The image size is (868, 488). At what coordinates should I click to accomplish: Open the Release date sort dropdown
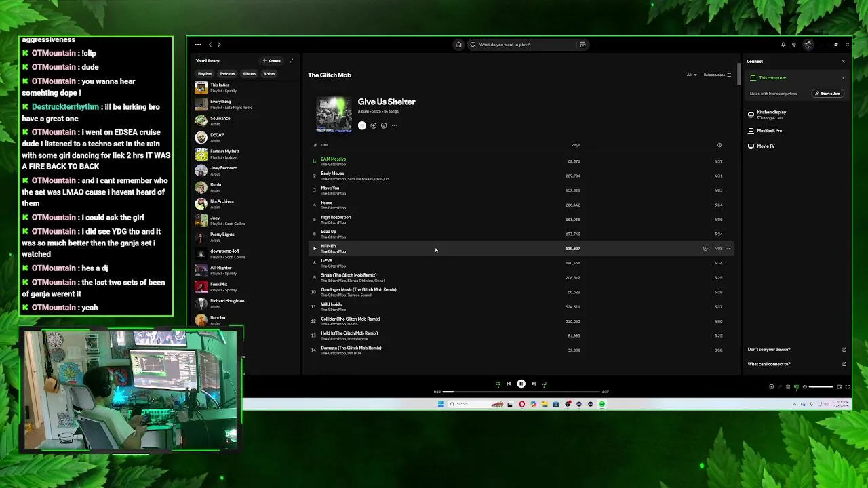click(717, 75)
